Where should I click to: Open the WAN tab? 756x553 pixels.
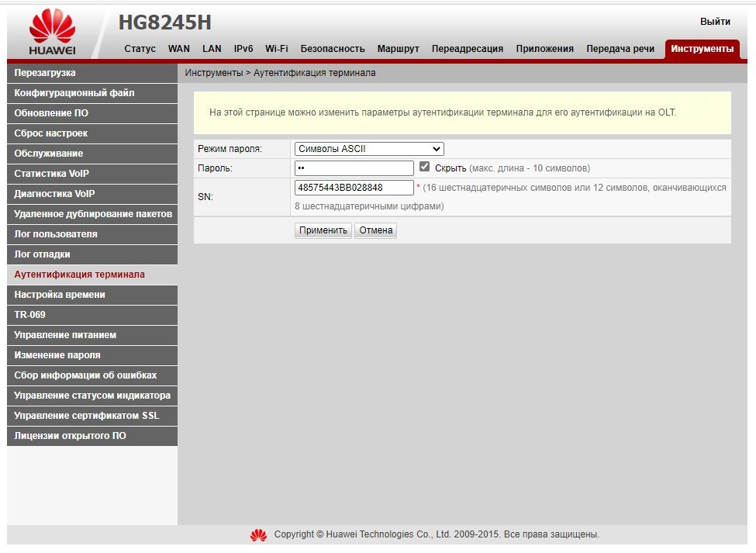(x=179, y=49)
